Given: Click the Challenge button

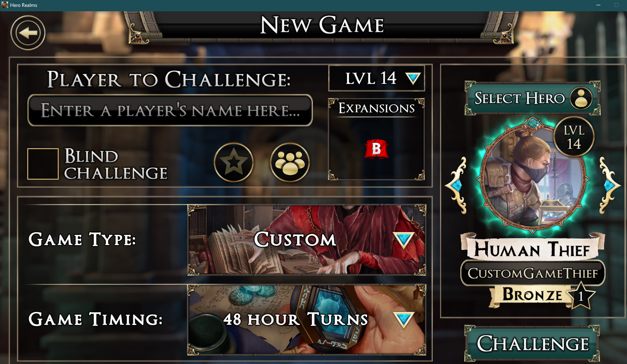Looking at the screenshot, I should 532,344.
